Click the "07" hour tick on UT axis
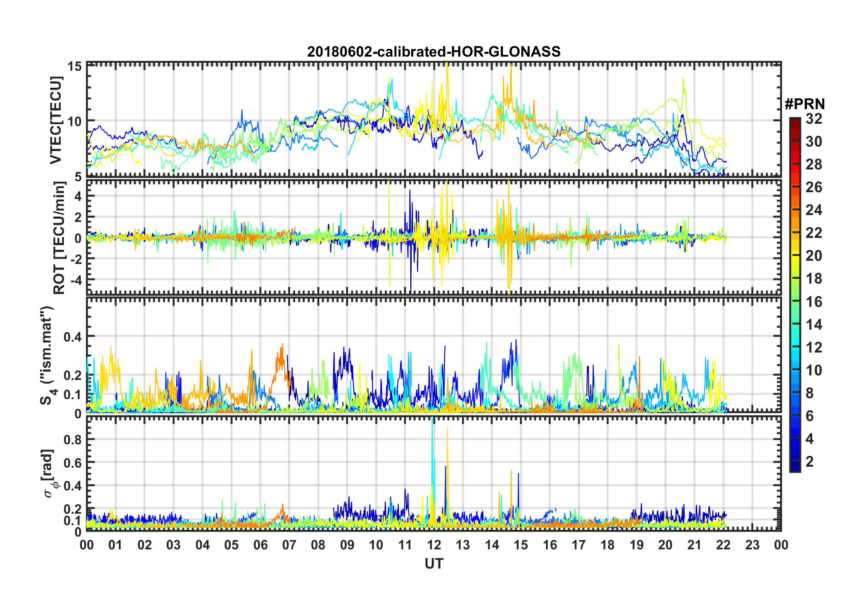Screen dimensions: 868x590 pyautogui.click(x=289, y=545)
